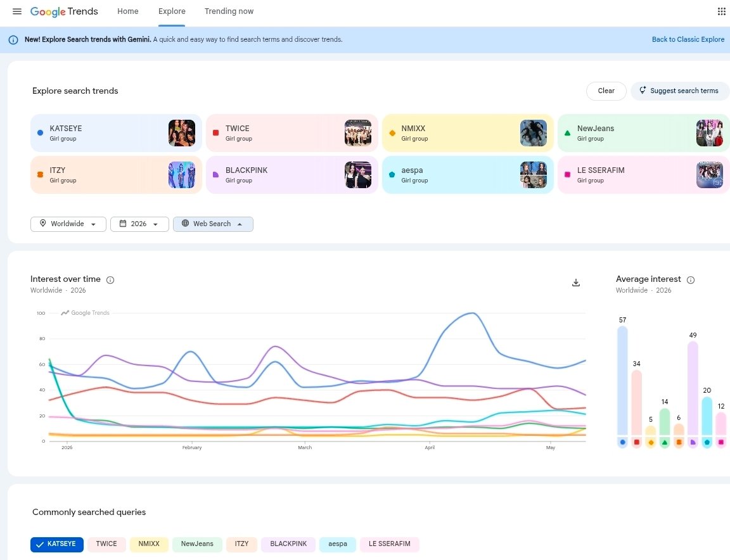Viewport: 730px width, 560px height.
Task: Download the Interest over time chart
Action: pos(576,283)
